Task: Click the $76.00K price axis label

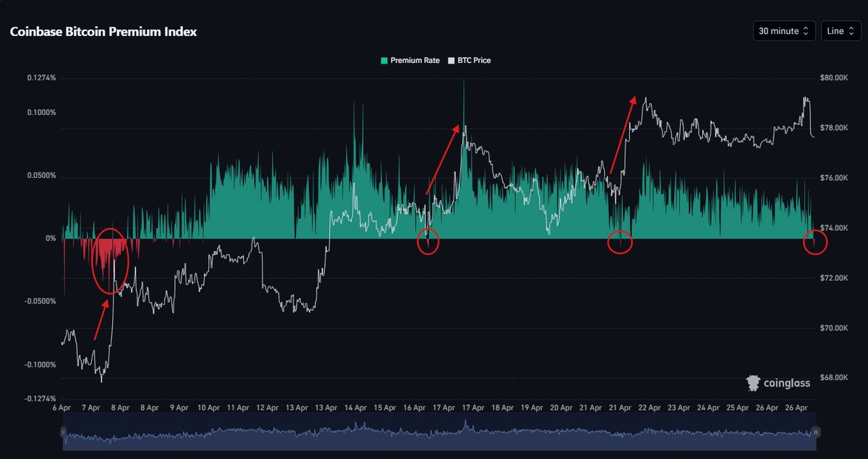Action: click(834, 178)
